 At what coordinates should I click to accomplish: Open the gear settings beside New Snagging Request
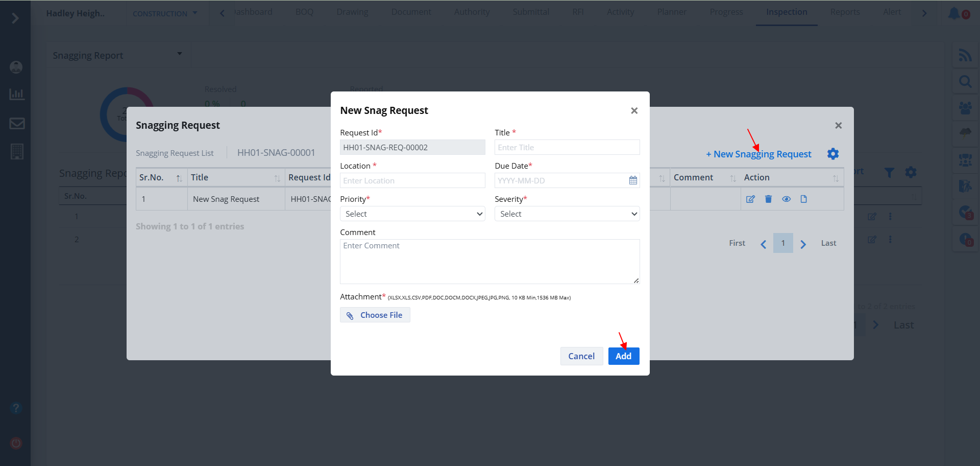click(832, 154)
